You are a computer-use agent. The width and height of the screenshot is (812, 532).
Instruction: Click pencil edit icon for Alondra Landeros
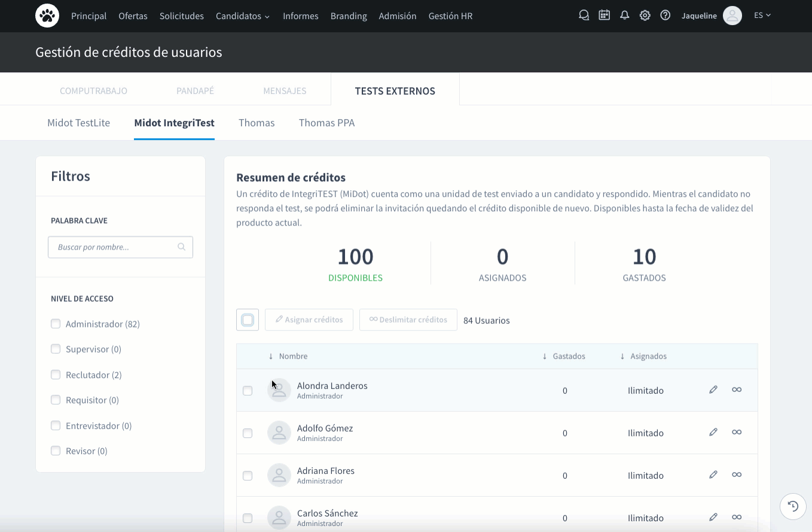(x=713, y=390)
